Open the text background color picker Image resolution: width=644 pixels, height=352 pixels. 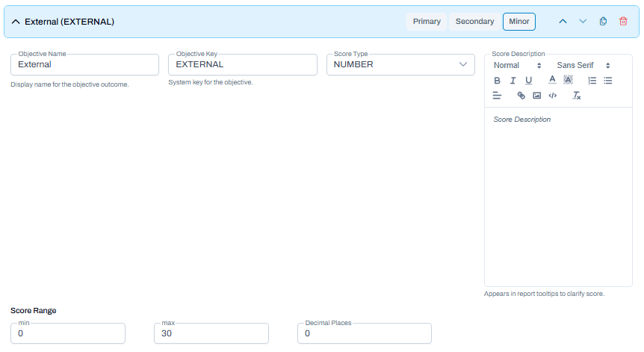[568, 80]
